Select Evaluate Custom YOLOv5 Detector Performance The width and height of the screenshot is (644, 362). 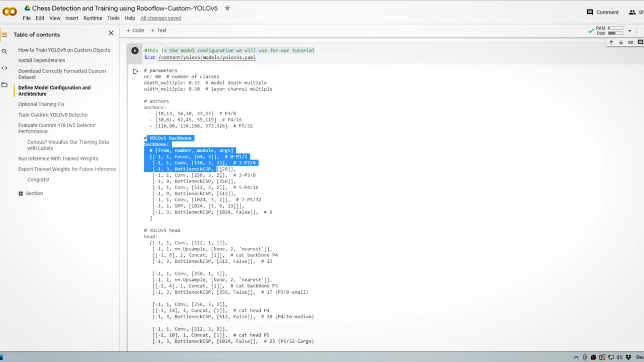pyautogui.click(x=57, y=128)
